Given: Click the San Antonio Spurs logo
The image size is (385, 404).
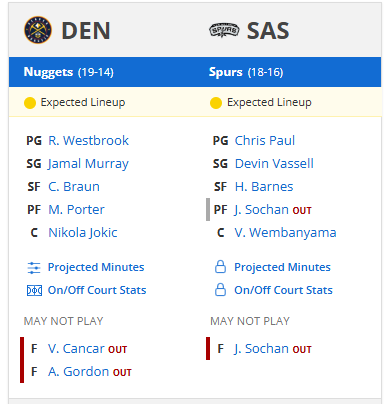Looking at the screenshot, I should point(224,30).
